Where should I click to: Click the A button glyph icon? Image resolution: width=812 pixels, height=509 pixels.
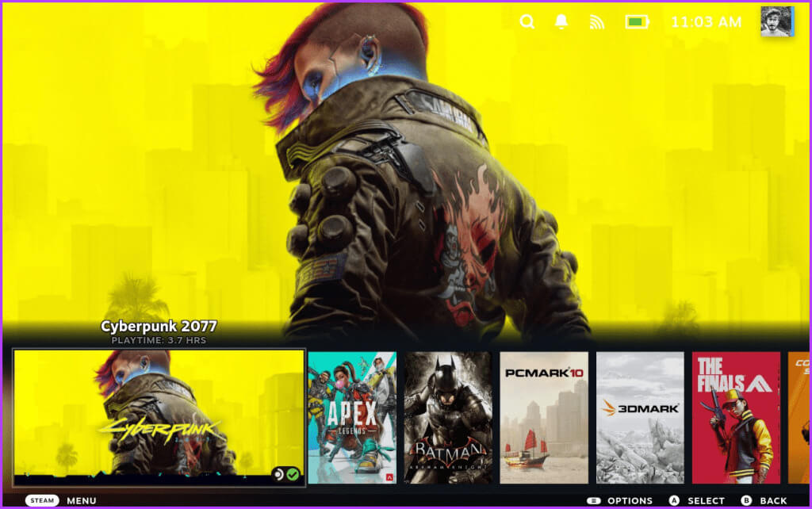[674, 501]
